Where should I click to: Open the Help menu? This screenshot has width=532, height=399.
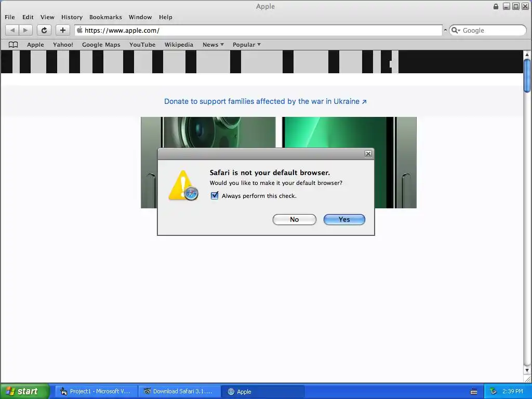tap(166, 17)
